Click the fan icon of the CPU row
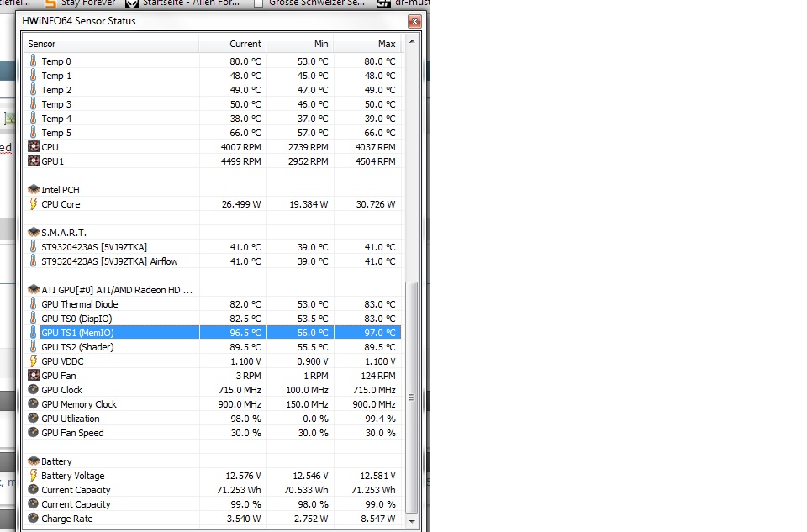 coord(34,146)
